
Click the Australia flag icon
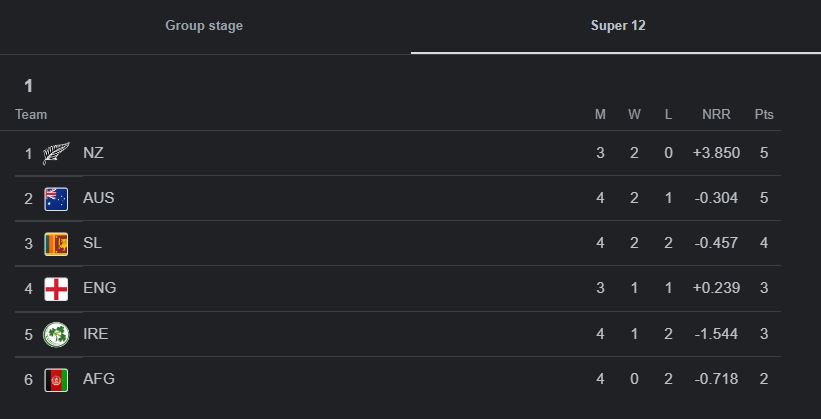(56, 198)
